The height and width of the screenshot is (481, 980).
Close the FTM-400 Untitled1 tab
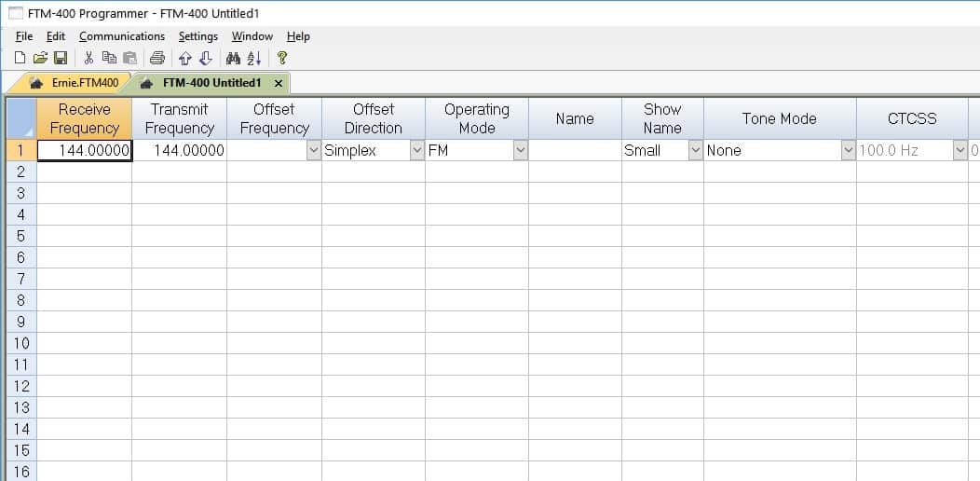pyautogui.click(x=279, y=83)
